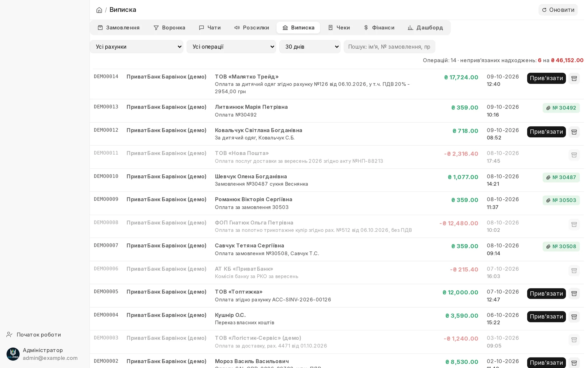Archive the DEM00012 Ковальчук transaction
588x368 pixels.
574,132
